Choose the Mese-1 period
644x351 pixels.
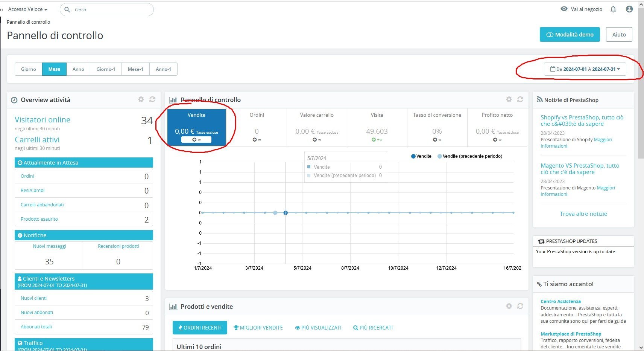135,69
